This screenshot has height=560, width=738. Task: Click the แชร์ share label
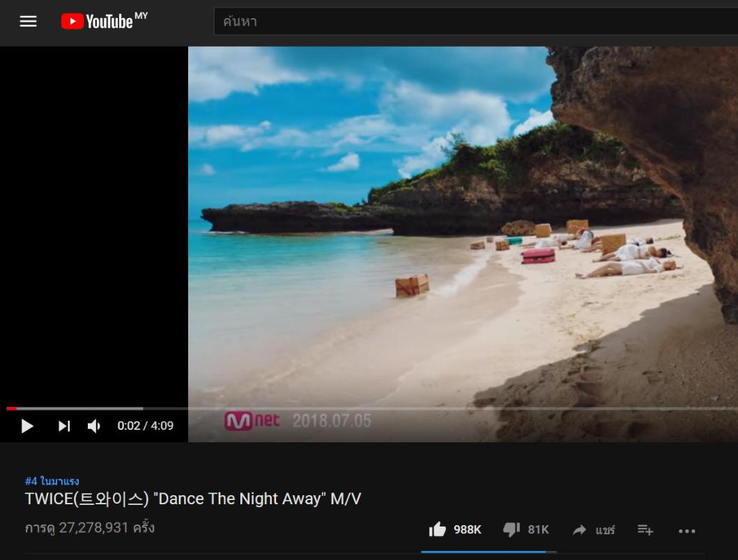606,530
